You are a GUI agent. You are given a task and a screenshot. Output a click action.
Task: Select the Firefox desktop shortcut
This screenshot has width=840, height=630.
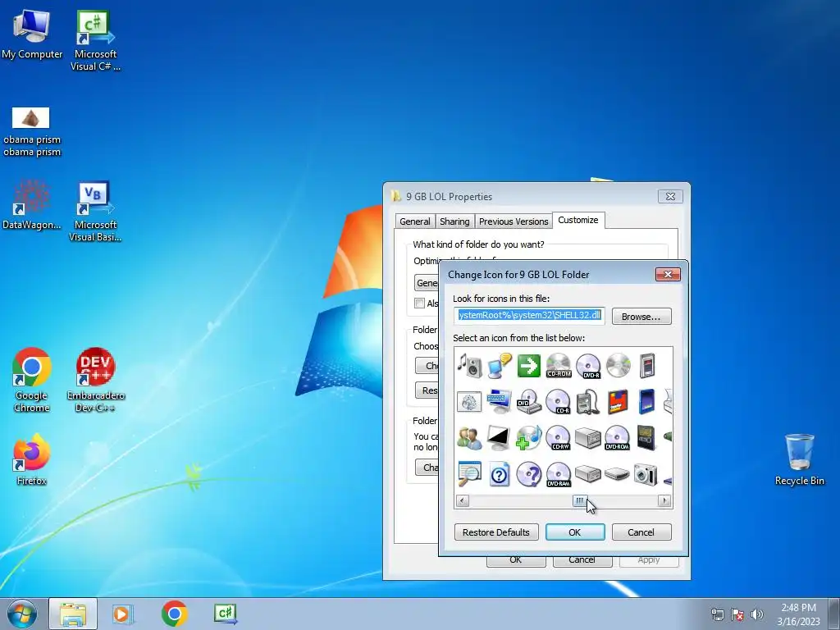[32, 459]
